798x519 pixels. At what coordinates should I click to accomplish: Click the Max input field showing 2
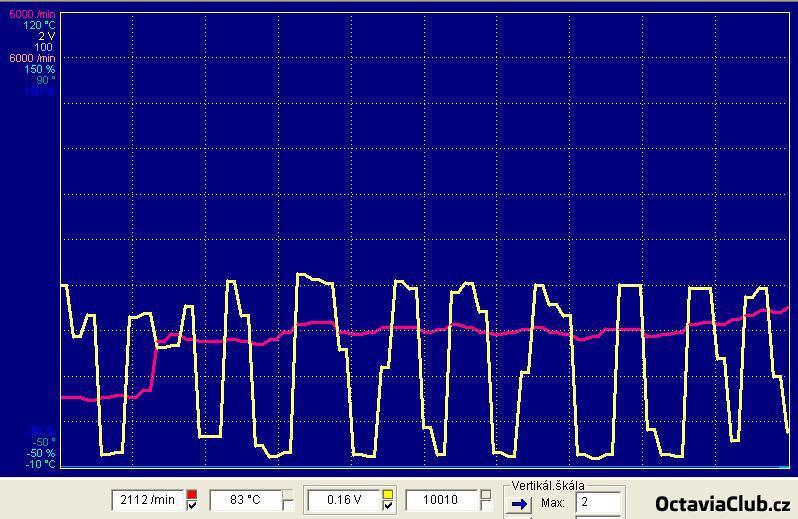click(598, 501)
